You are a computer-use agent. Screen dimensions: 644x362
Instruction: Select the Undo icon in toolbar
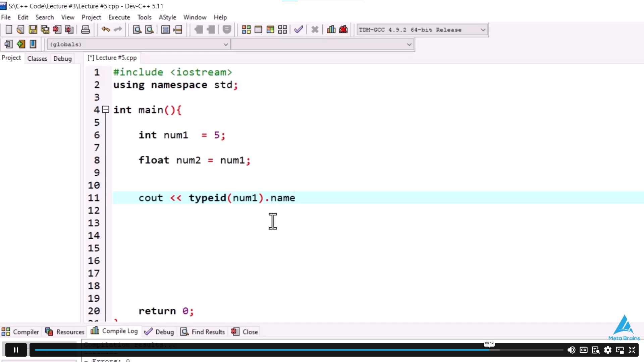(106, 29)
